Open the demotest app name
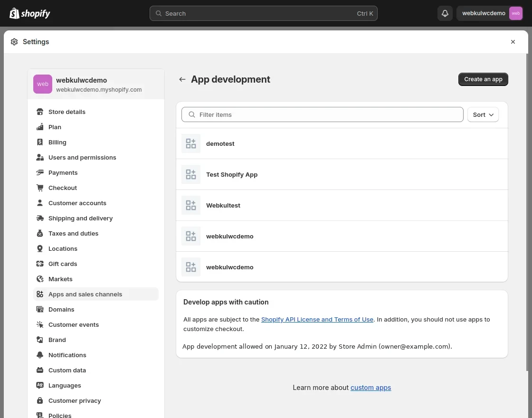The width and height of the screenshot is (532, 418). tap(220, 143)
